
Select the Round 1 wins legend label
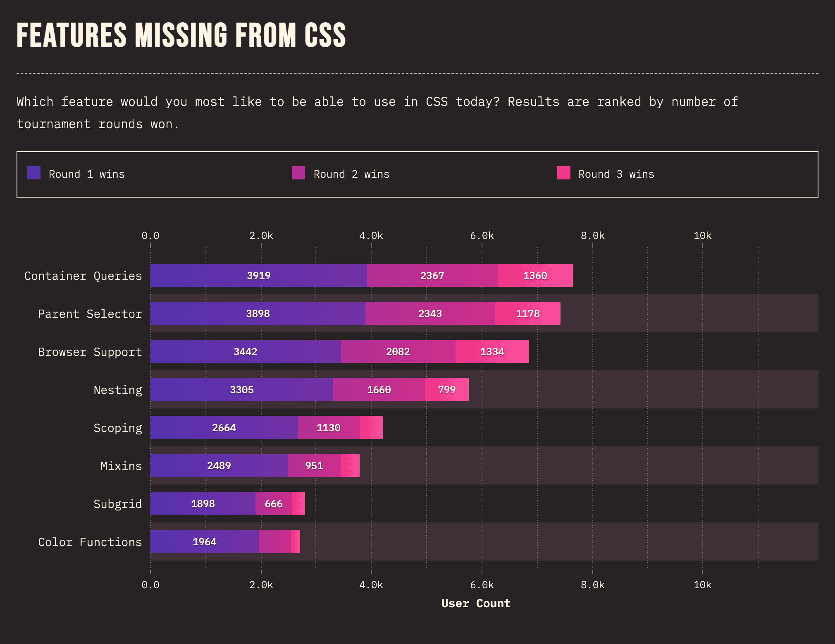coord(87,174)
